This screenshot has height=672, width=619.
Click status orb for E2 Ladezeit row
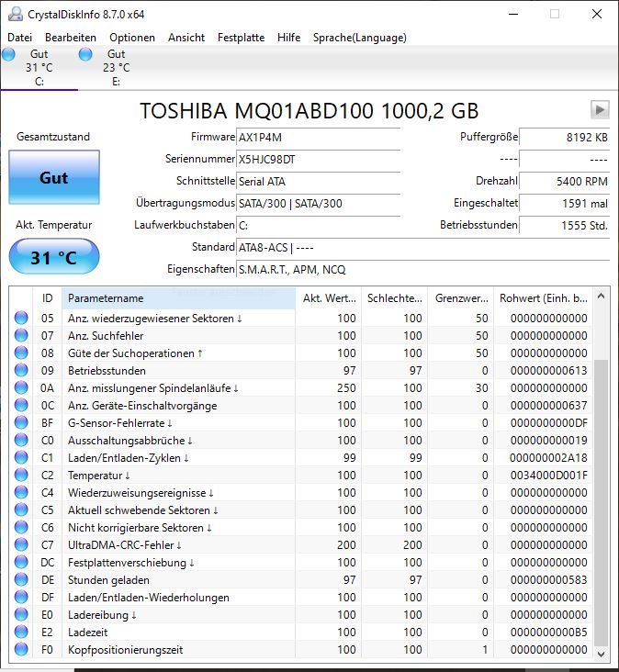[21, 632]
